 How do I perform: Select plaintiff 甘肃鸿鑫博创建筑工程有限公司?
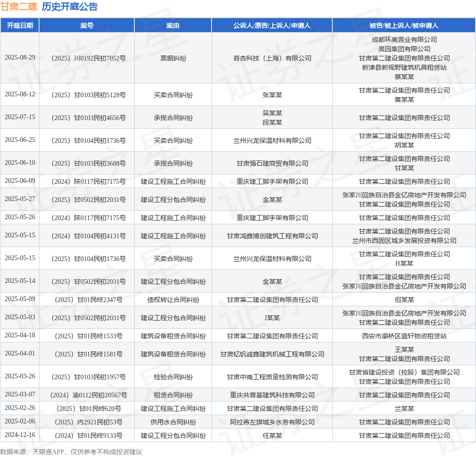pyautogui.click(x=272, y=236)
